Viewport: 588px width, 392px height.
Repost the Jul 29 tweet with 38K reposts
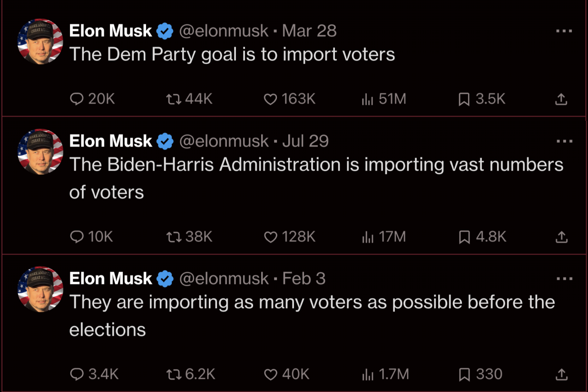coord(172,236)
